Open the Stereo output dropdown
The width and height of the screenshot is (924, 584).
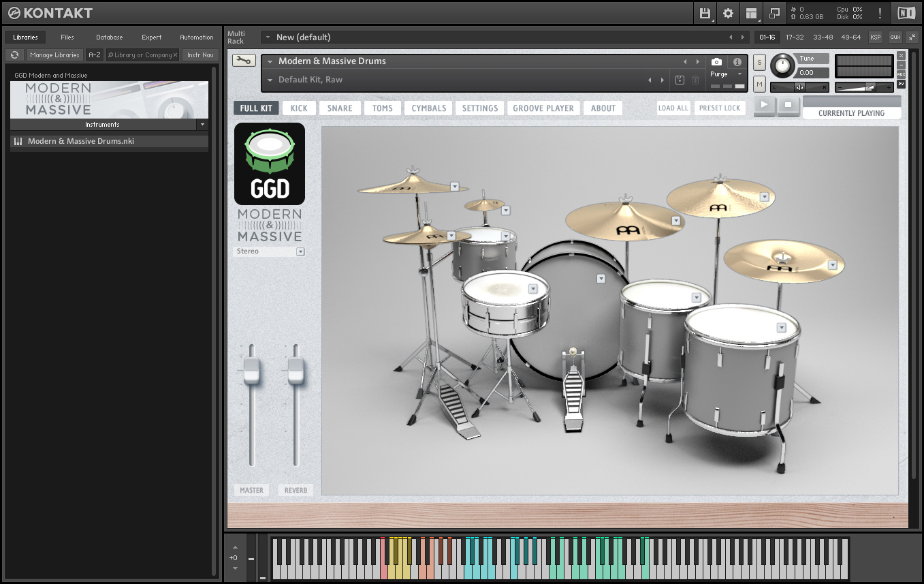269,251
